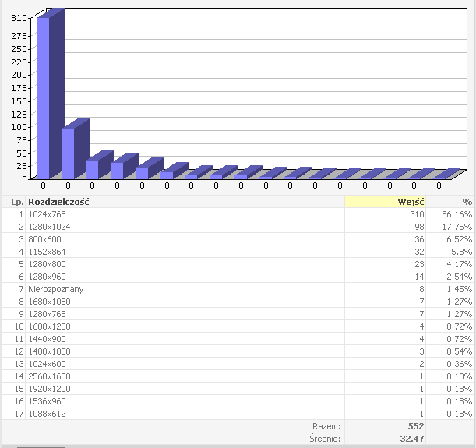Click the 1.27% cell in the 1280x768 row
The width and height of the screenshot is (476, 448).
(460, 314)
